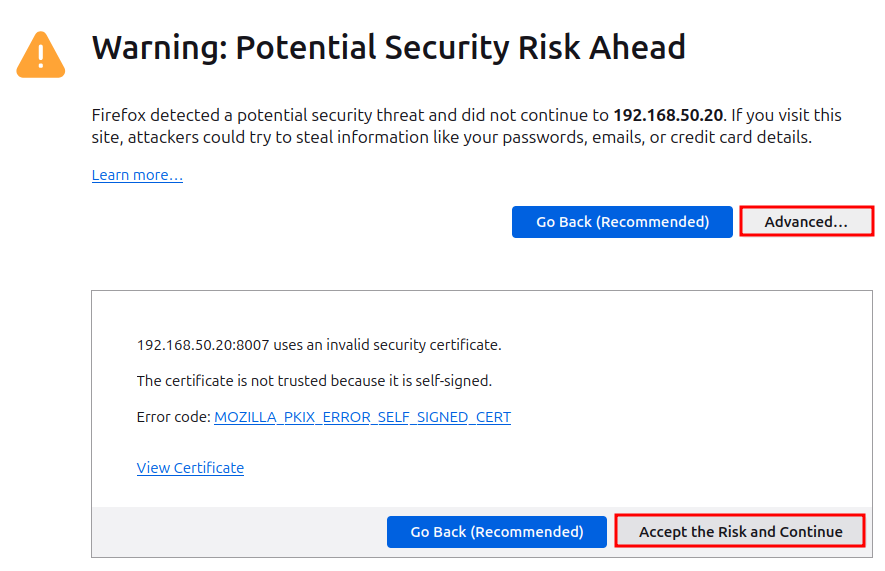The image size is (885, 571).
Task: Click the invalid security certificate message line
Action: click(x=319, y=345)
